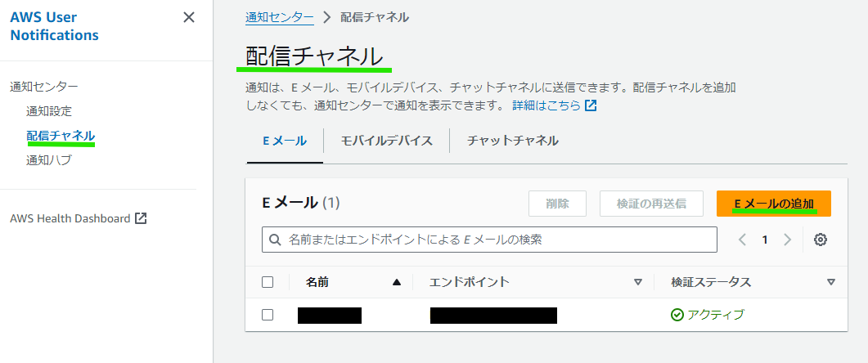This screenshot has height=363, width=868.
Task: Click the 削除 button
Action: coord(557,204)
